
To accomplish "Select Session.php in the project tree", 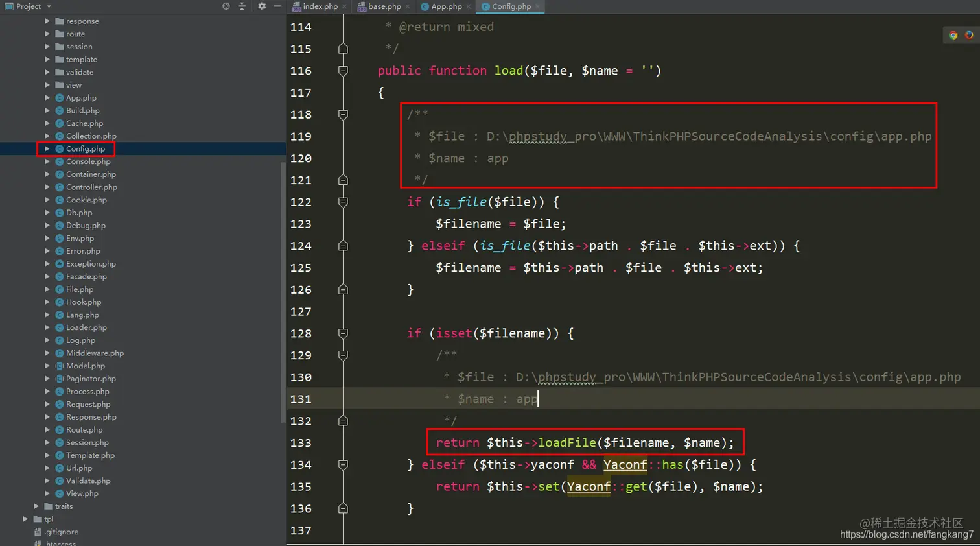I will (x=87, y=442).
